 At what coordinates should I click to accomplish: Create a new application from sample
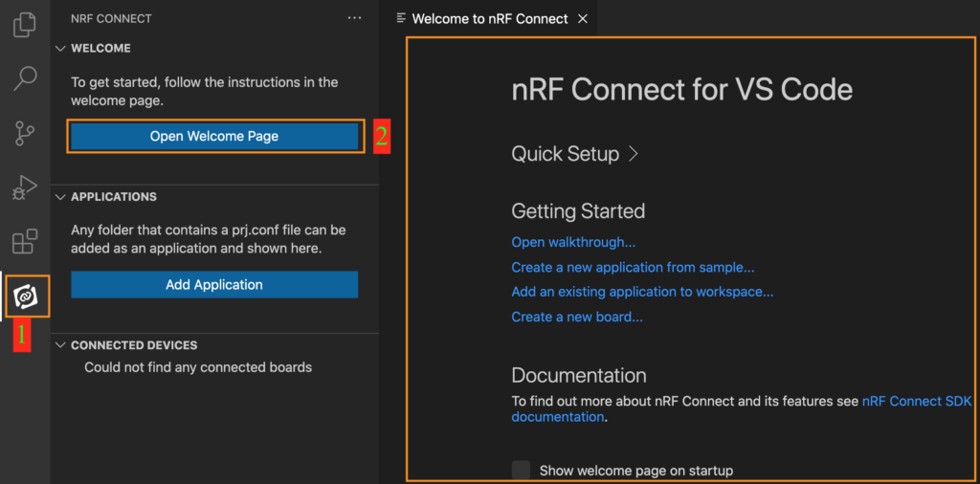click(633, 267)
